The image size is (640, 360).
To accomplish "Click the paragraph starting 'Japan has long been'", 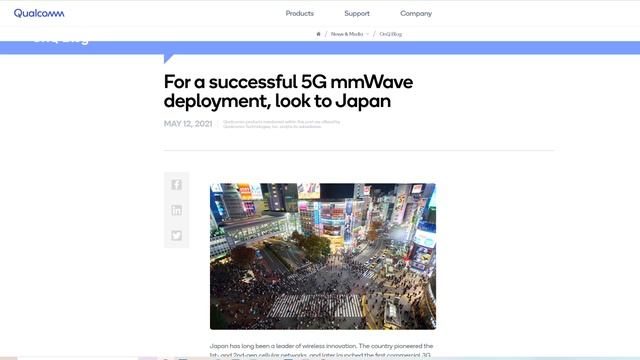I will pyautogui.click(x=321, y=350).
